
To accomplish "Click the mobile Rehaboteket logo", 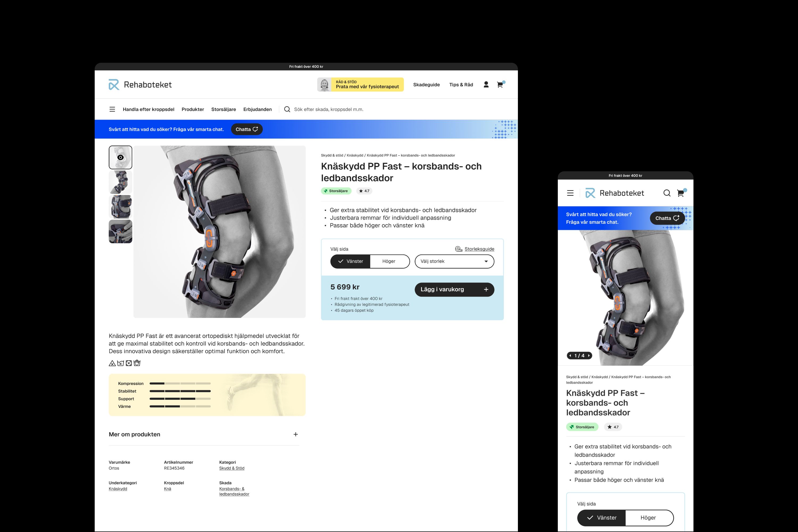I will coord(614,193).
